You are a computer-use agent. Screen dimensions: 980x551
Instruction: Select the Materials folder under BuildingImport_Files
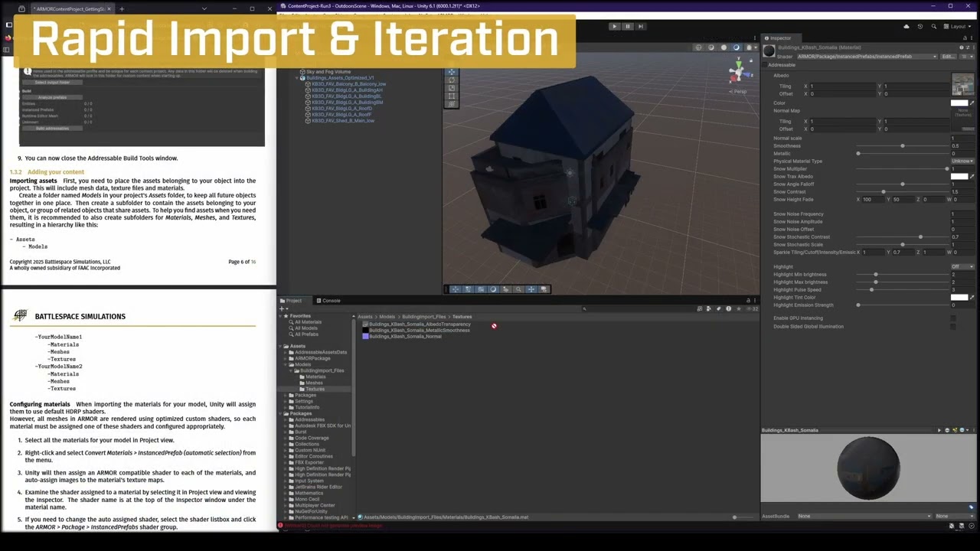[315, 377]
